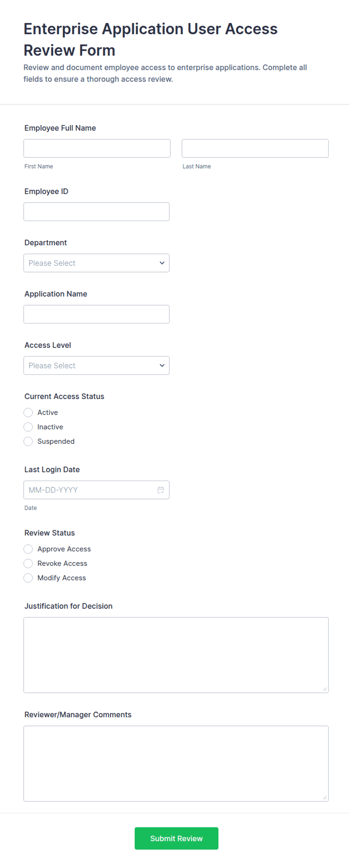Focus the First Name input field
Screen dimensions: 349x868
coord(97,148)
